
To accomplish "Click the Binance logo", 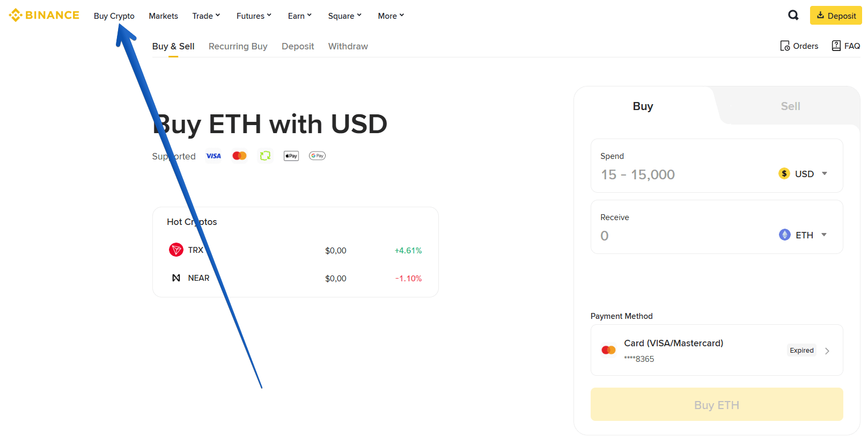I will coord(44,15).
